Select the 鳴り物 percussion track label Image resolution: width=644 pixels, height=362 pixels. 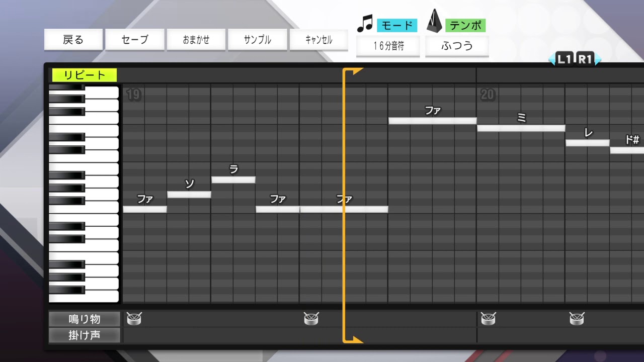tap(85, 319)
